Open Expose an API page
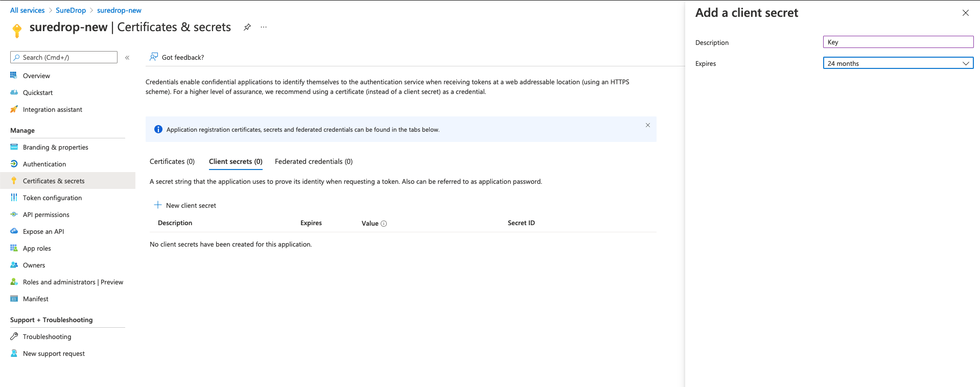Screen dimensions: 980x387 tap(43, 231)
